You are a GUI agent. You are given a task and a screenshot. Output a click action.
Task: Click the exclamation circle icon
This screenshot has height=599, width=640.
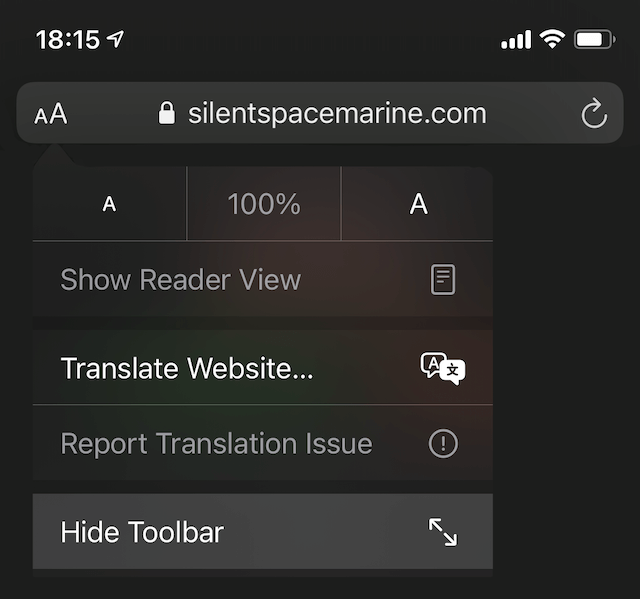(442, 444)
